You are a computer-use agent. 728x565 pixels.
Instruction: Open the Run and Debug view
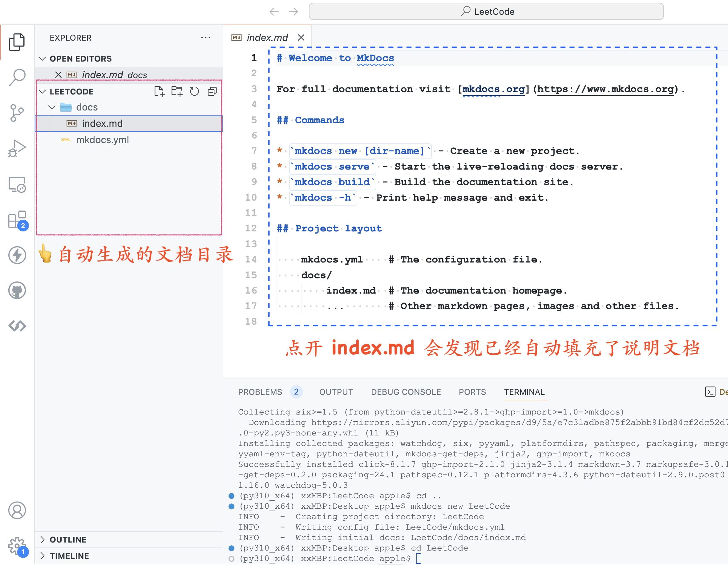pyautogui.click(x=17, y=148)
